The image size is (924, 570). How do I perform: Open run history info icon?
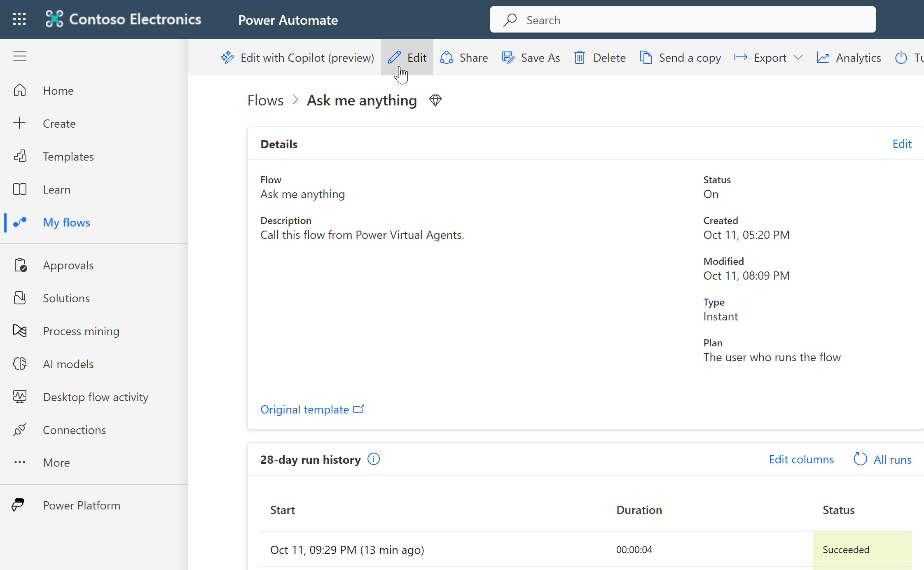click(373, 459)
